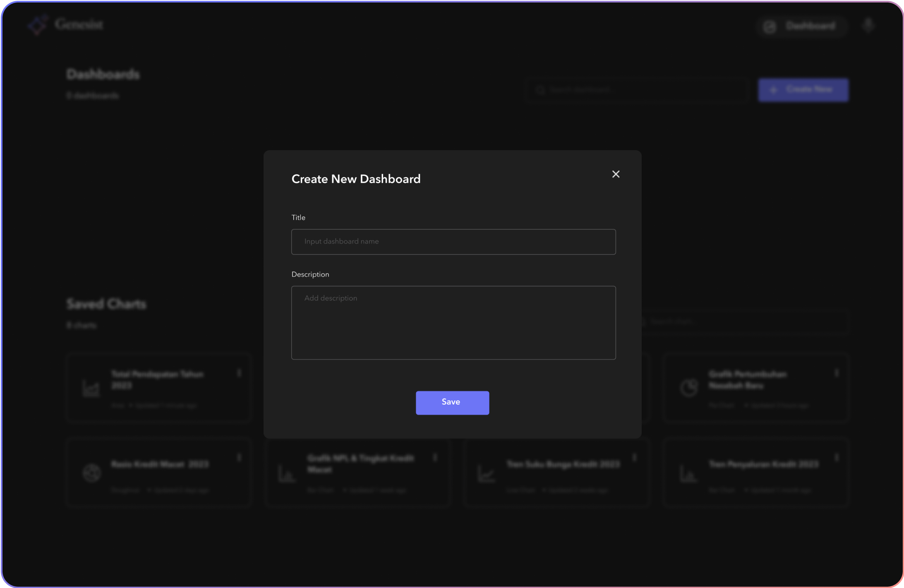The height and width of the screenshot is (588, 904).
Task: Focus the Add description text area
Action: 453,322
